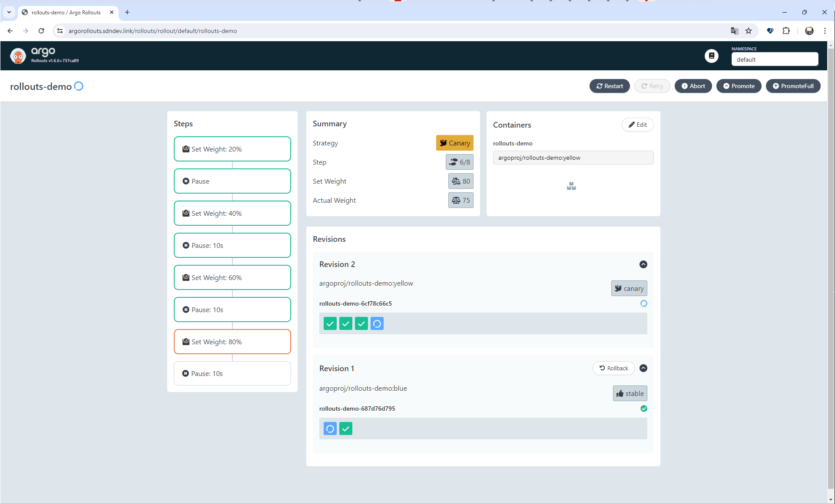
Task: Click the Rollback button for Revision 1
Action: pyautogui.click(x=613, y=368)
